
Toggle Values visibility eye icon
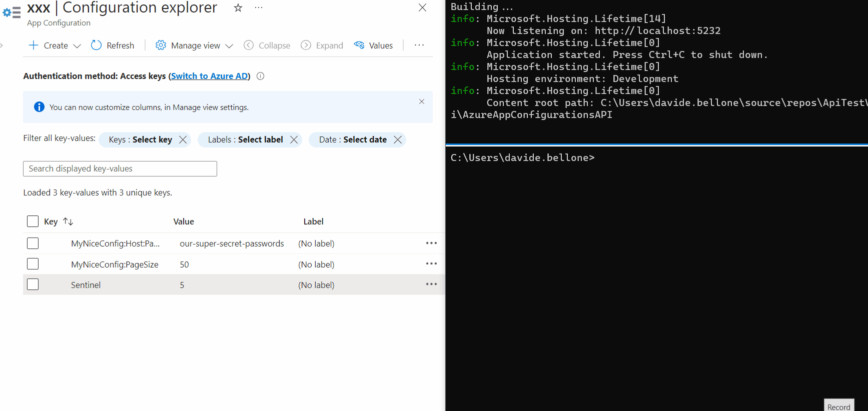pyautogui.click(x=359, y=45)
